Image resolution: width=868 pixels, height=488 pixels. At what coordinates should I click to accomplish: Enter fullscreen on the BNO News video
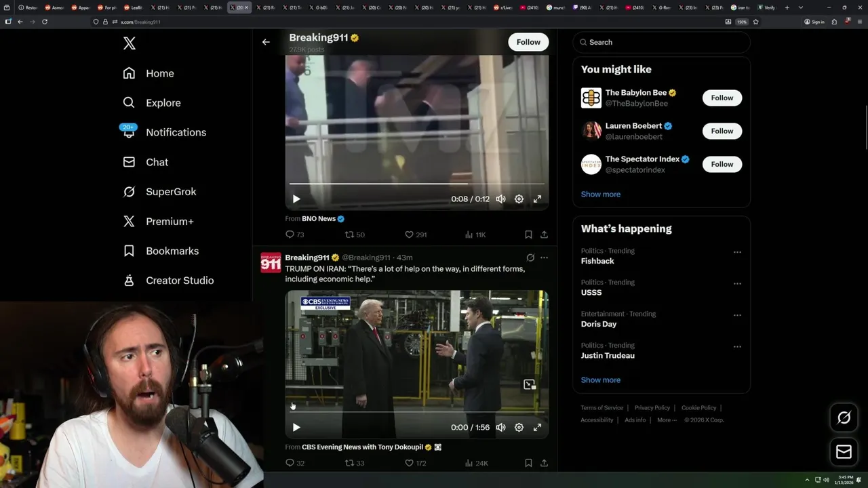[537, 199]
